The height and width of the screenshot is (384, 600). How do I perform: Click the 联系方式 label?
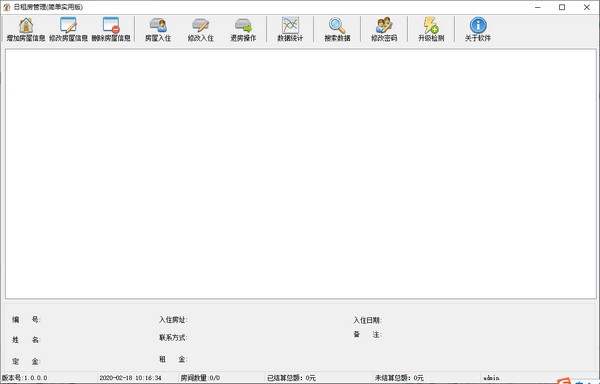[173, 338]
